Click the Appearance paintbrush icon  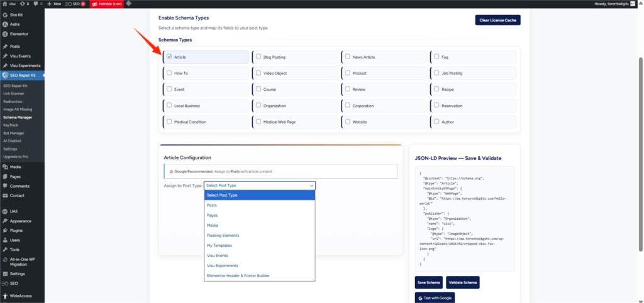pyautogui.click(x=5, y=221)
